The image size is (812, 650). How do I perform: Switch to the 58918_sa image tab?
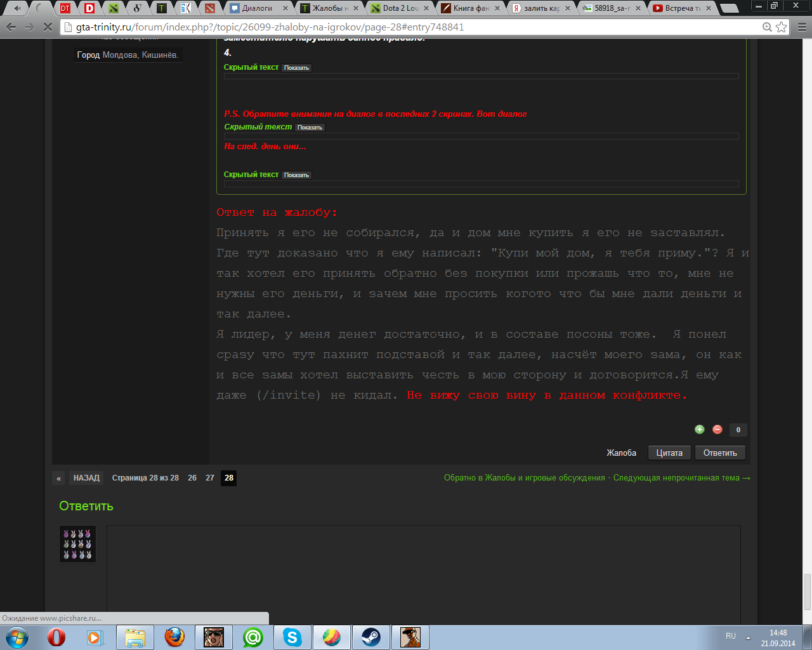pos(609,8)
